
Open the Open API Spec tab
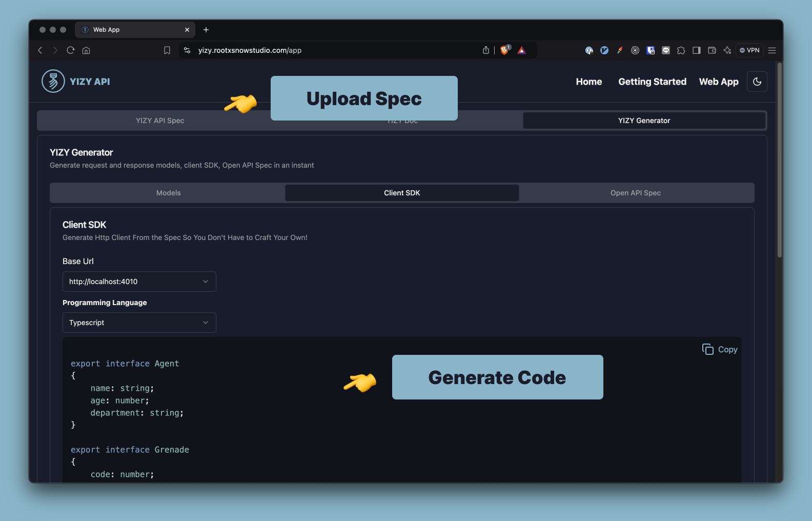pos(636,193)
